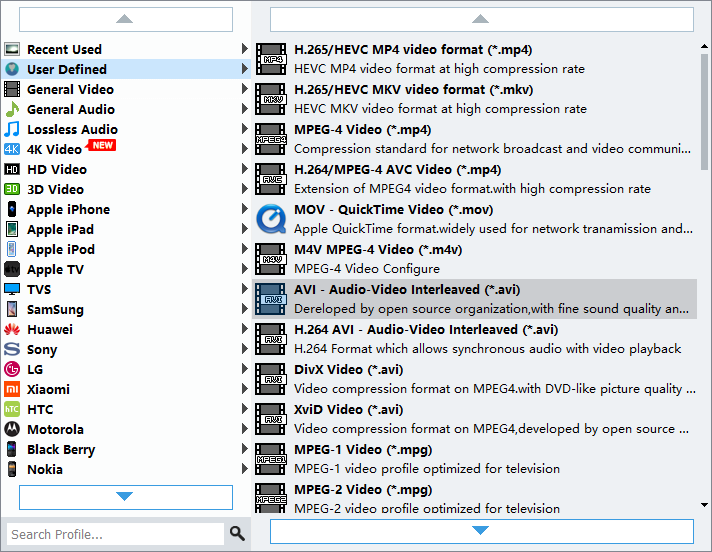The height and width of the screenshot is (552, 712).
Task: Expand the Apple iPhone submenu arrow
Action: coord(244,208)
